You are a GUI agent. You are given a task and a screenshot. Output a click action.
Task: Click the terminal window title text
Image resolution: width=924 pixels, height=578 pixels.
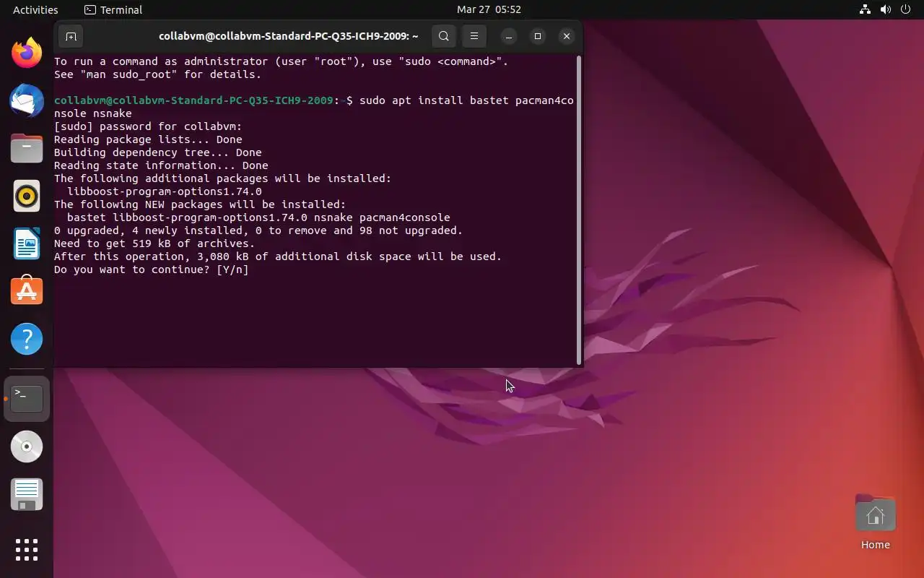click(289, 36)
